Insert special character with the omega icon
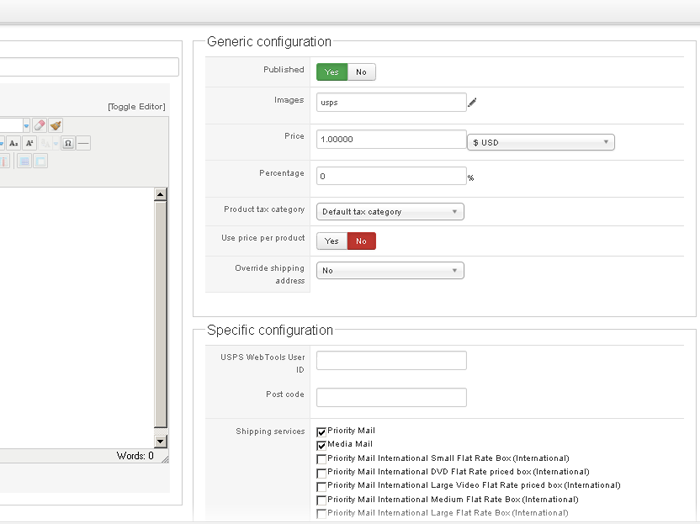Image resolution: width=700 pixels, height=524 pixels. pos(68,143)
